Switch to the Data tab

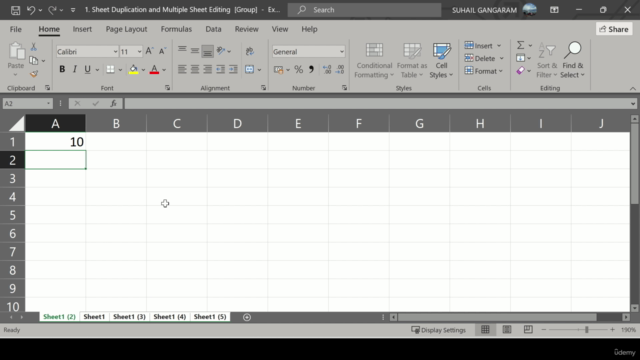point(213,29)
